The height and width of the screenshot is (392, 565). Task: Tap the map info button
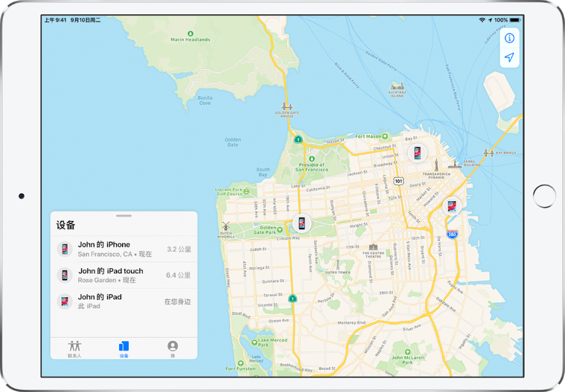tap(510, 37)
